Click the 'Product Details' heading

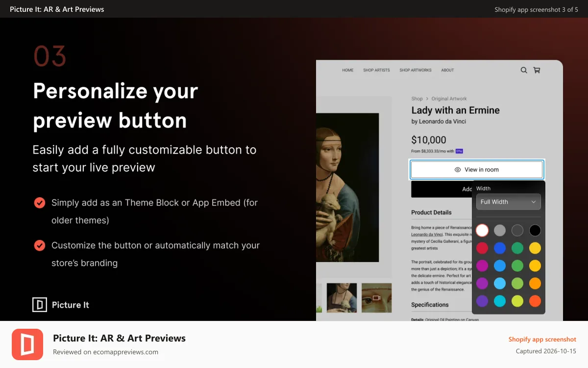click(431, 212)
